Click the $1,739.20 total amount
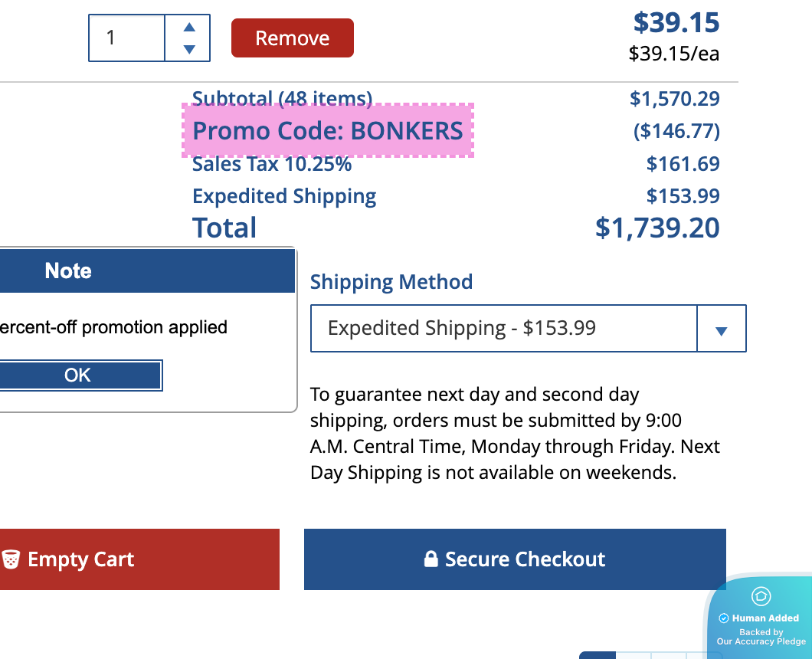 pyautogui.click(x=657, y=228)
